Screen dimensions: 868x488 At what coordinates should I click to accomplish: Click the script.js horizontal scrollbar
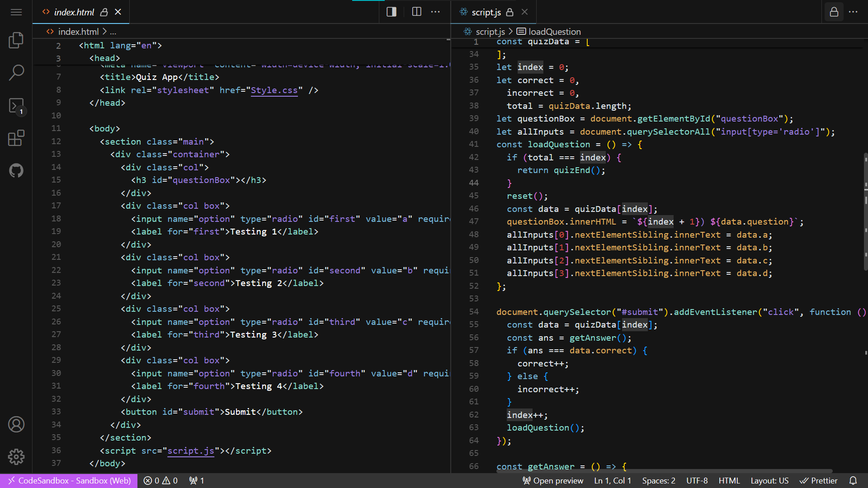tap(664, 471)
